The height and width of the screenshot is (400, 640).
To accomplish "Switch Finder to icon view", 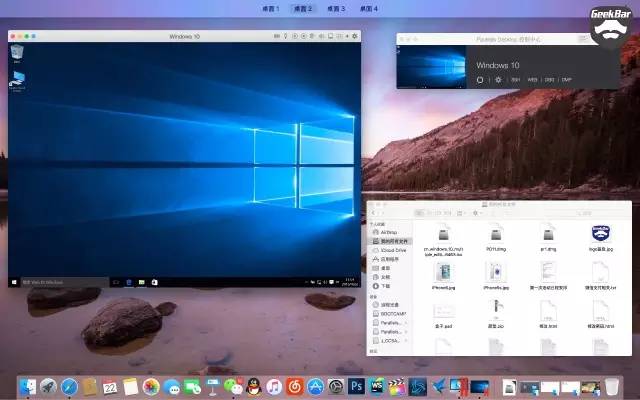I will [419, 213].
